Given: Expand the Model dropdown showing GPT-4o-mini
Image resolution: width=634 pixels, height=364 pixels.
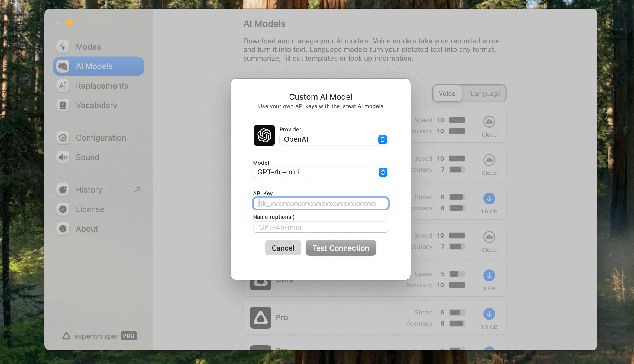Looking at the screenshot, I should (321, 172).
